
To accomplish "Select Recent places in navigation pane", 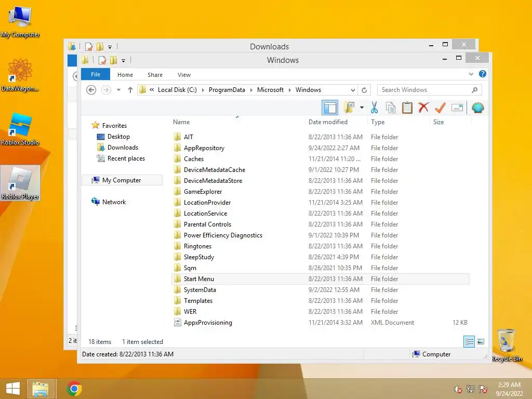I will coord(121,158).
